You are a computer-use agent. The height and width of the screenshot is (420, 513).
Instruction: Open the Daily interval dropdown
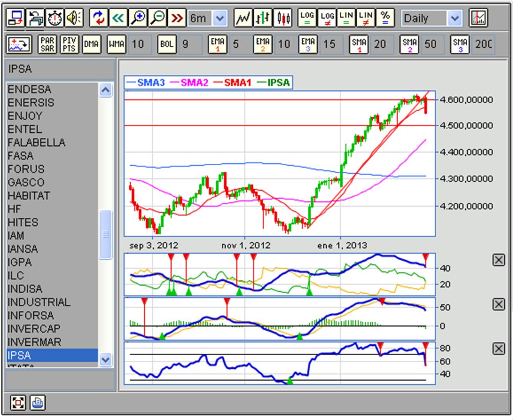[x=455, y=18]
